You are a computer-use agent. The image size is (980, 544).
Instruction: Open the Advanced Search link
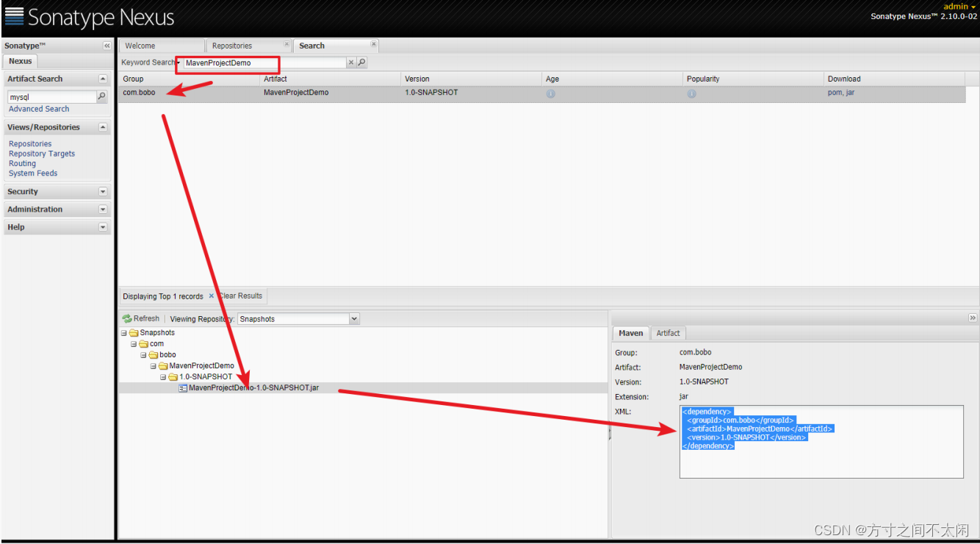tap(39, 109)
